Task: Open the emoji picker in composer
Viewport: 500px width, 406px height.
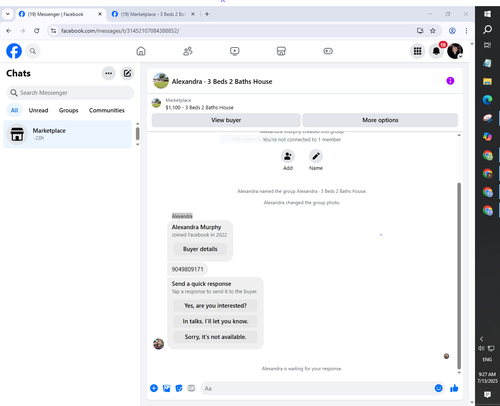Action: click(x=439, y=388)
